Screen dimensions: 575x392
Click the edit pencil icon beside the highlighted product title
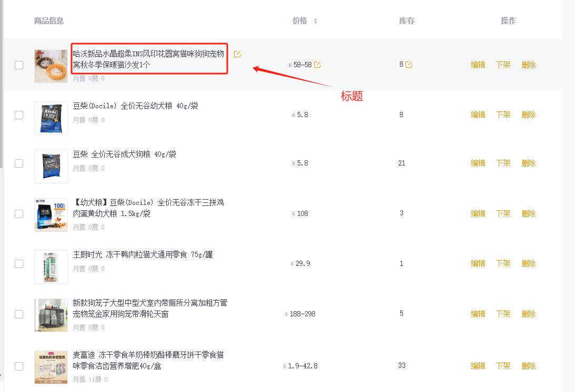pos(237,54)
